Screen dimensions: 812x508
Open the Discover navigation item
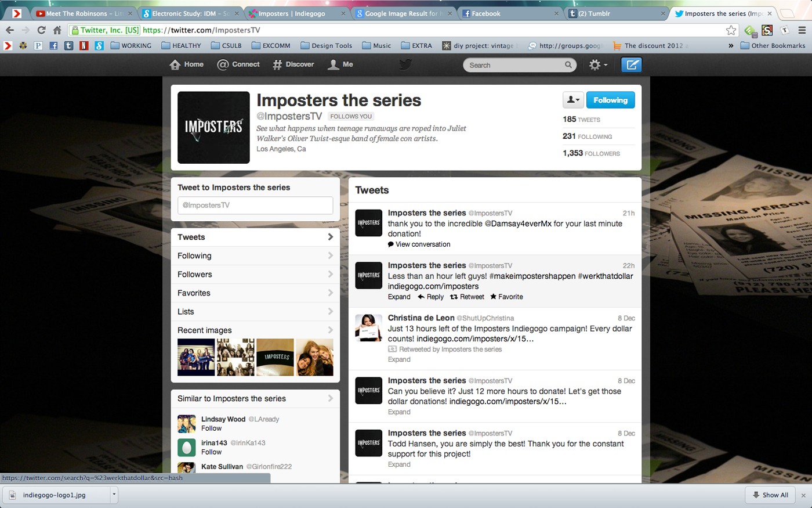coord(293,64)
